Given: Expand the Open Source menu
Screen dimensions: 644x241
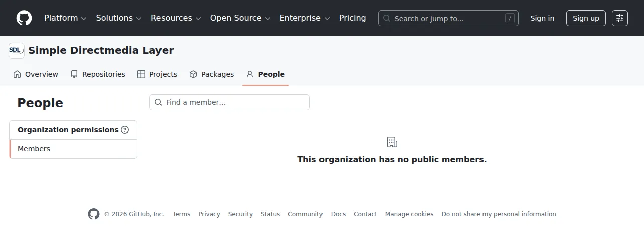Looking at the screenshot, I should tap(240, 18).
